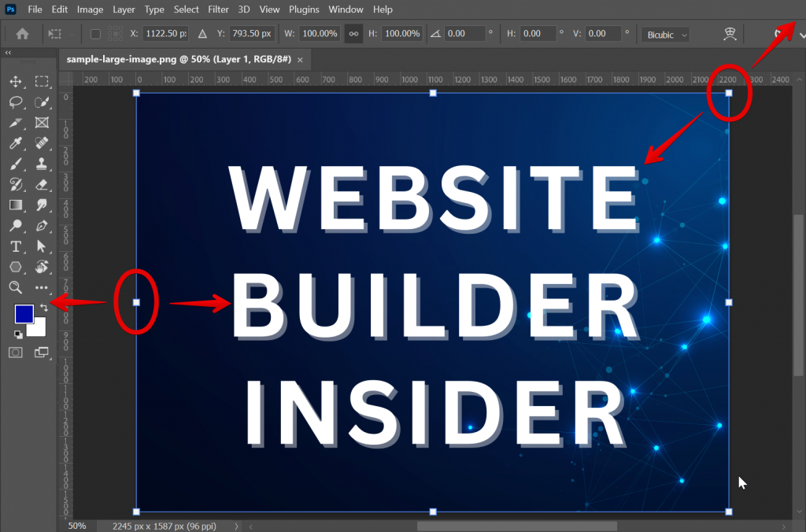The width and height of the screenshot is (806, 532).
Task: Click the document dimensions status text
Action: pyautogui.click(x=163, y=526)
